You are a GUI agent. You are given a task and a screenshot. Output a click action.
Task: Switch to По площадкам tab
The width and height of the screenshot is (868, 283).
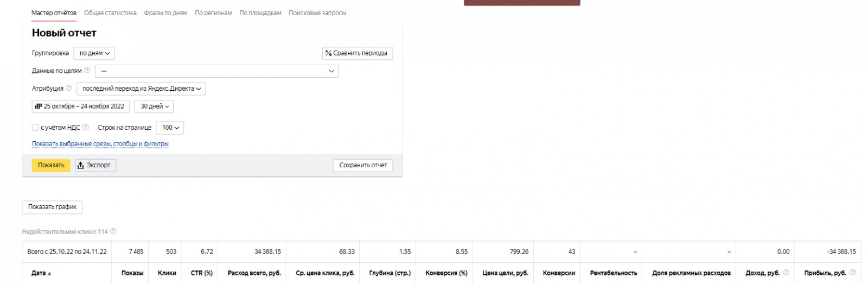point(260,13)
